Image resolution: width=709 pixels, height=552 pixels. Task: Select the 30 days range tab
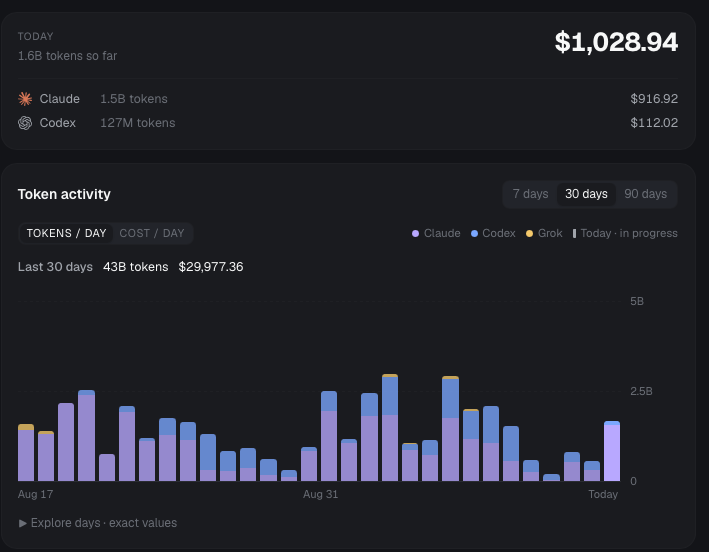coord(586,194)
